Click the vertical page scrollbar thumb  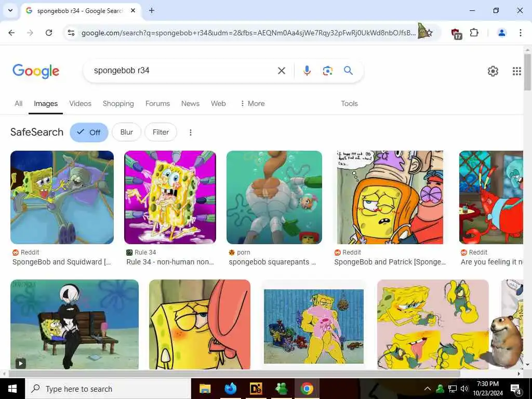[528, 72]
